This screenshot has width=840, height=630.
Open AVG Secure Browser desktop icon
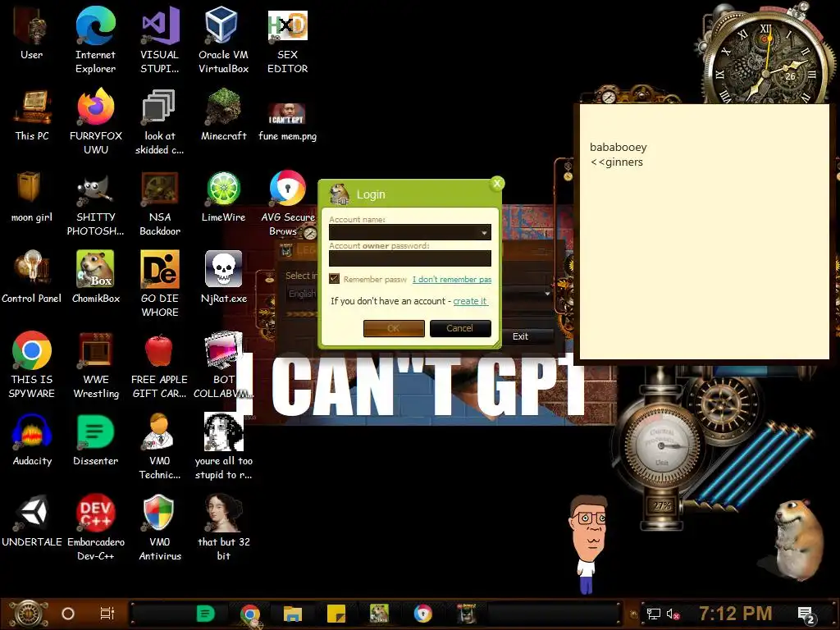click(288, 203)
